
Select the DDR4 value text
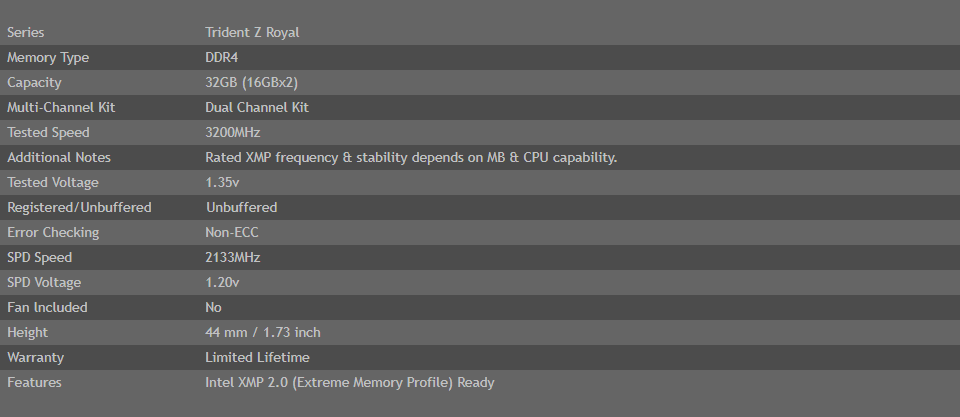click(222, 58)
